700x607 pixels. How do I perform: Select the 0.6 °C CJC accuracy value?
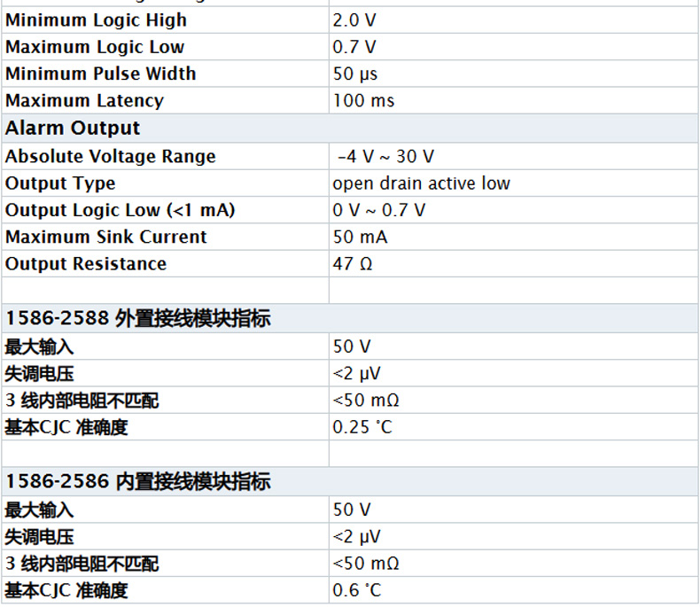coord(356,590)
